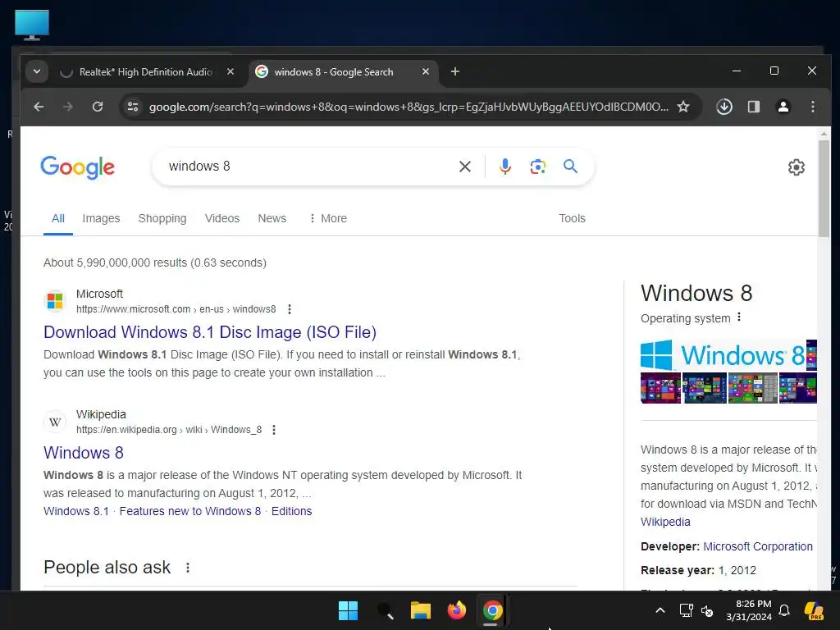Switch to Videos results

click(x=221, y=218)
